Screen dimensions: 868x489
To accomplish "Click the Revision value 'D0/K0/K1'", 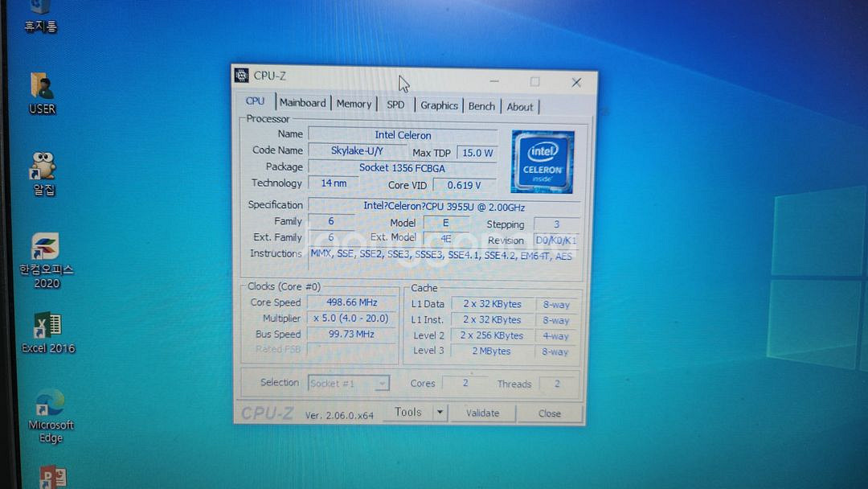I will click(556, 240).
